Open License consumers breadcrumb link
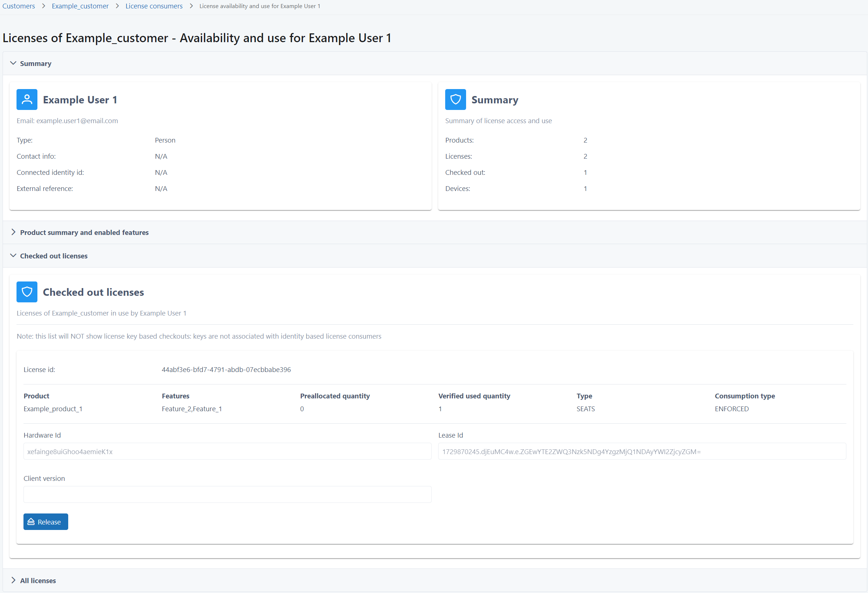 tap(154, 6)
